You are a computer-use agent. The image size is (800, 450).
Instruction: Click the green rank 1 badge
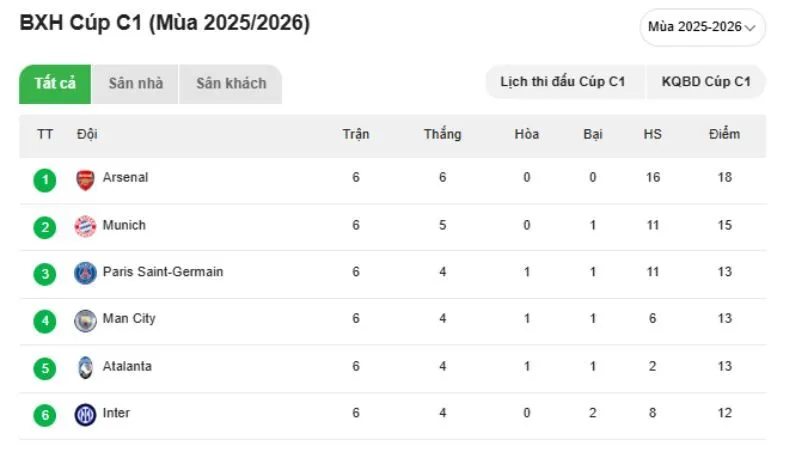pos(44,180)
